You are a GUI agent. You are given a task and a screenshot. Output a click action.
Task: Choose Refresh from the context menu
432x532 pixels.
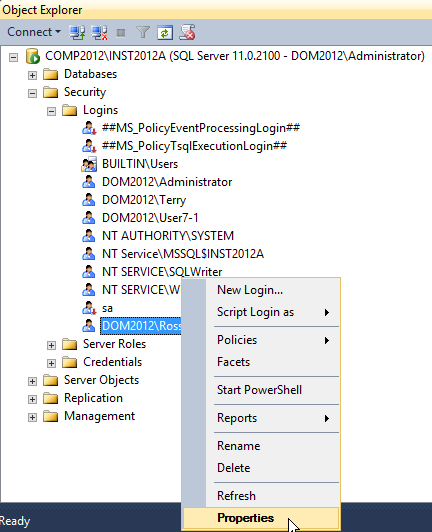click(x=261, y=496)
